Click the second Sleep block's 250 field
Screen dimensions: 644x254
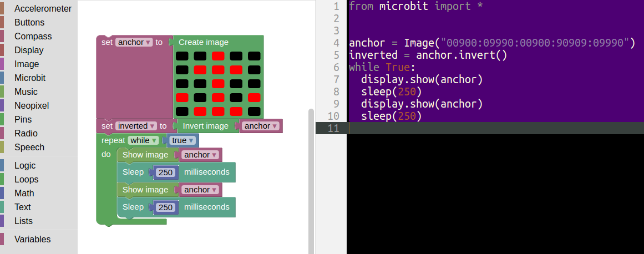click(x=165, y=207)
